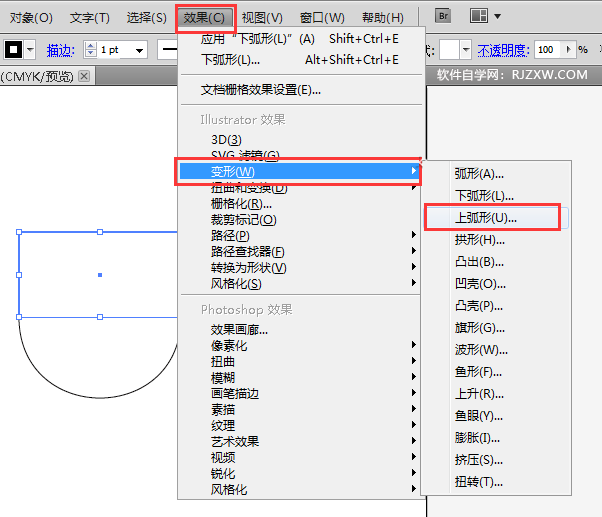Open the 艺术效果 submenu
The width and height of the screenshot is (602, 517).
pos(300,442)
